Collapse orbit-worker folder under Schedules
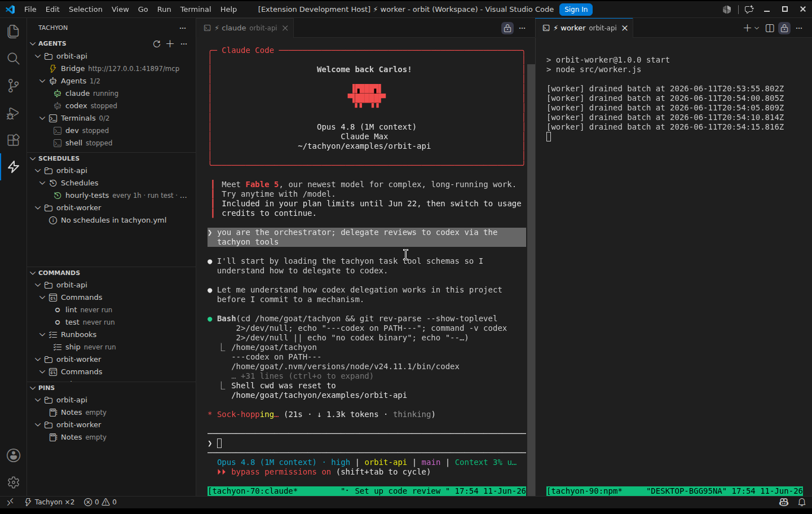This screenshot has width=812, height=514. click(x=38, y=207)
